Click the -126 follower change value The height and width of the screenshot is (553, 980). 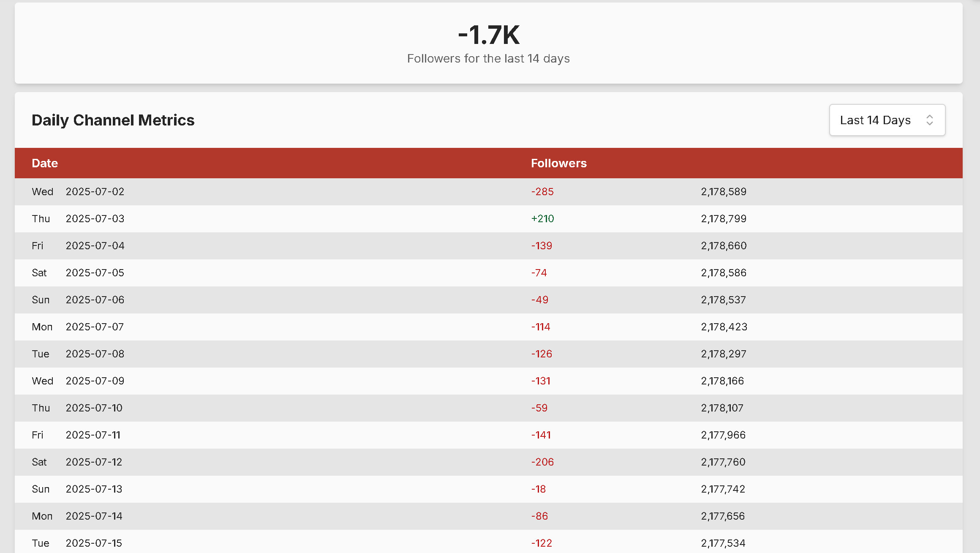pos(542,354)
